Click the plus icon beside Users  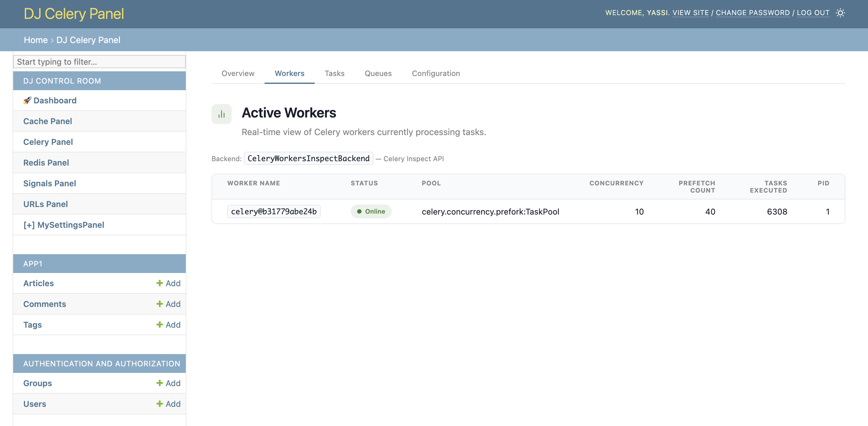click(159, 404)
